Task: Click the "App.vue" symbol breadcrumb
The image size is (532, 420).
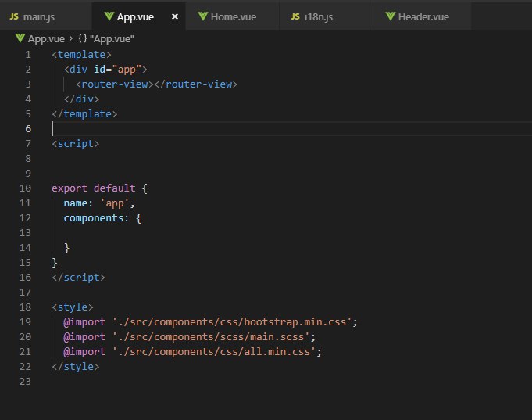Action: tap(112, 39)
